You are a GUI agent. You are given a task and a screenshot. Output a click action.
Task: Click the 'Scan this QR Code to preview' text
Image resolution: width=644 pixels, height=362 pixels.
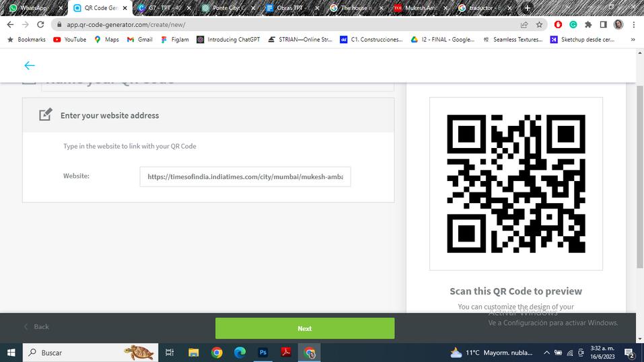[516, 291]
